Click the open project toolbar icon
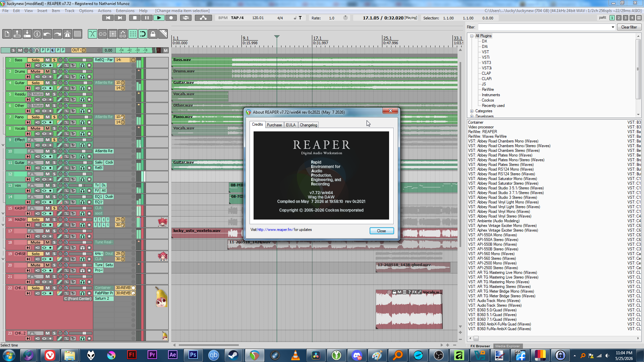The height and width of the screenshot is (362, 644). (17, 34)
